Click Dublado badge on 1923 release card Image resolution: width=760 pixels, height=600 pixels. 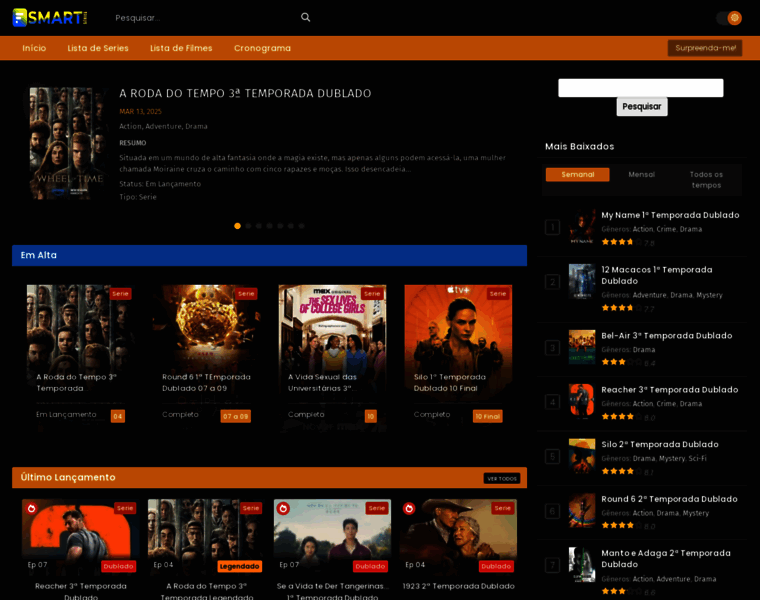coord(496,566)
